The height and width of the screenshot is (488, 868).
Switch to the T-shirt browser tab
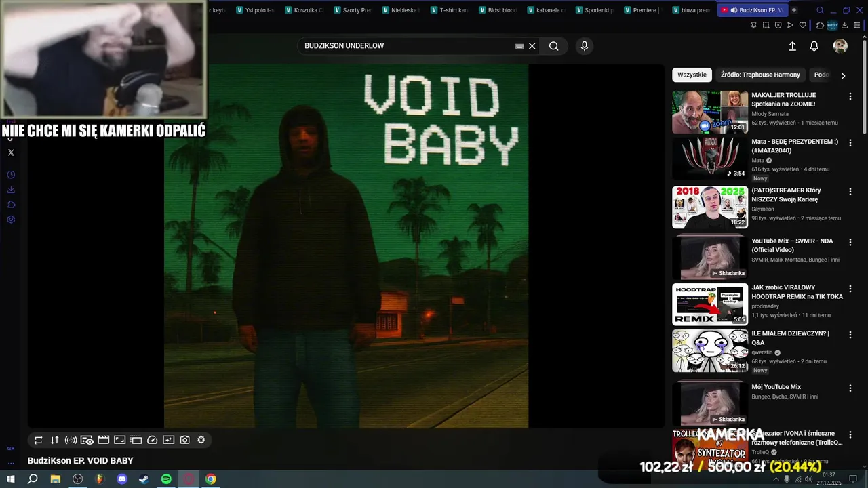click(448, 10)
